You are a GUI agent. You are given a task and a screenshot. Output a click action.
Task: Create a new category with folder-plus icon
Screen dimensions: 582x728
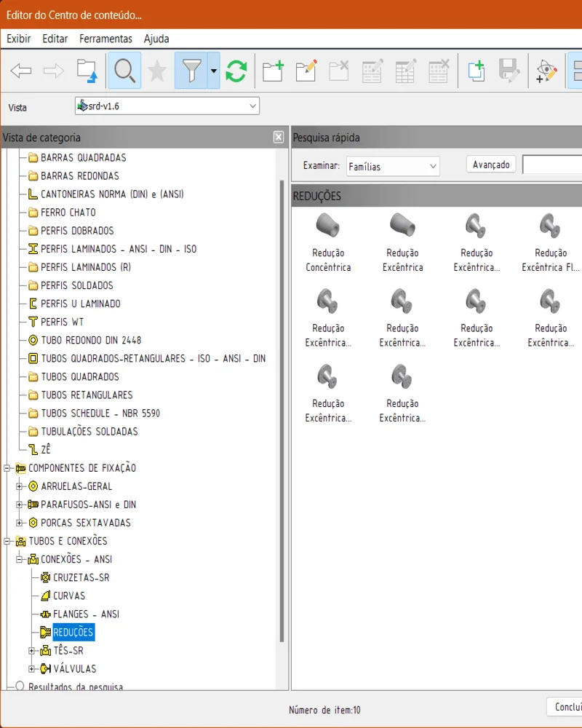point(273,71)
